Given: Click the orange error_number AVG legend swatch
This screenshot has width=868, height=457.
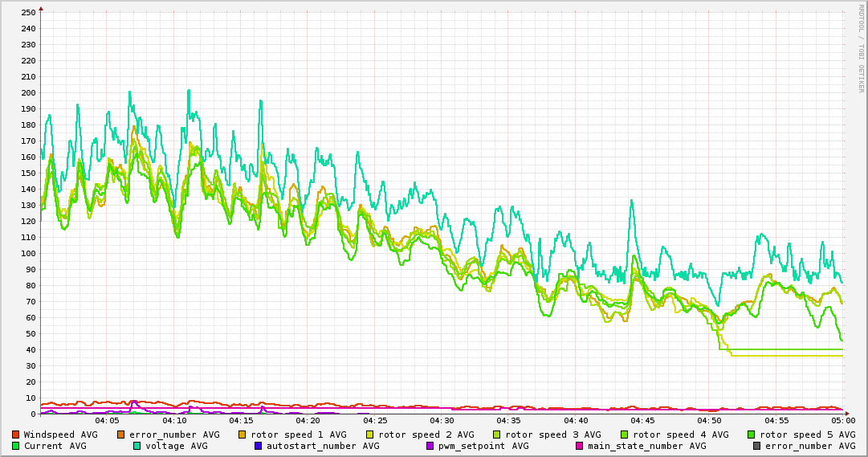Looking at the screenshot, I should [x=121, y=435].
